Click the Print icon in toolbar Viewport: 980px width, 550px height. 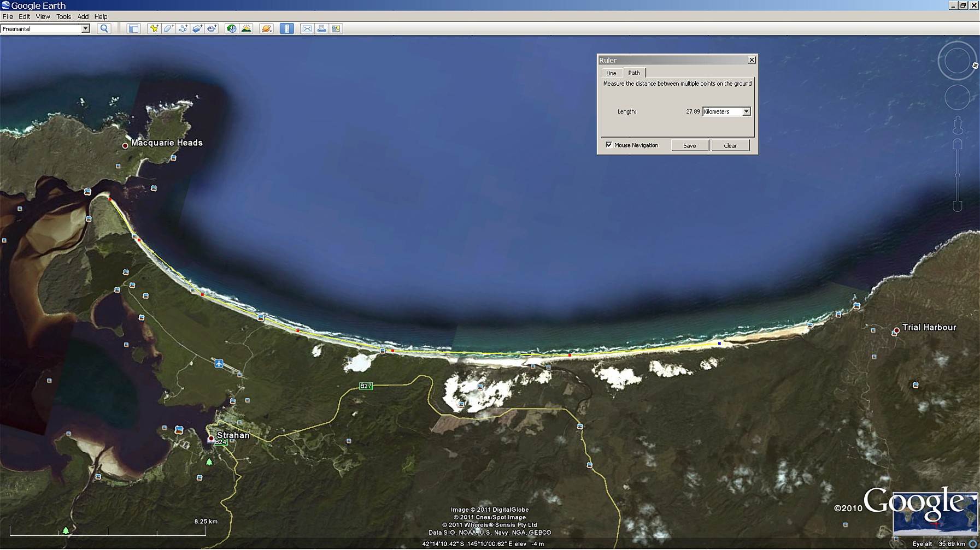(x=321, y=28)
